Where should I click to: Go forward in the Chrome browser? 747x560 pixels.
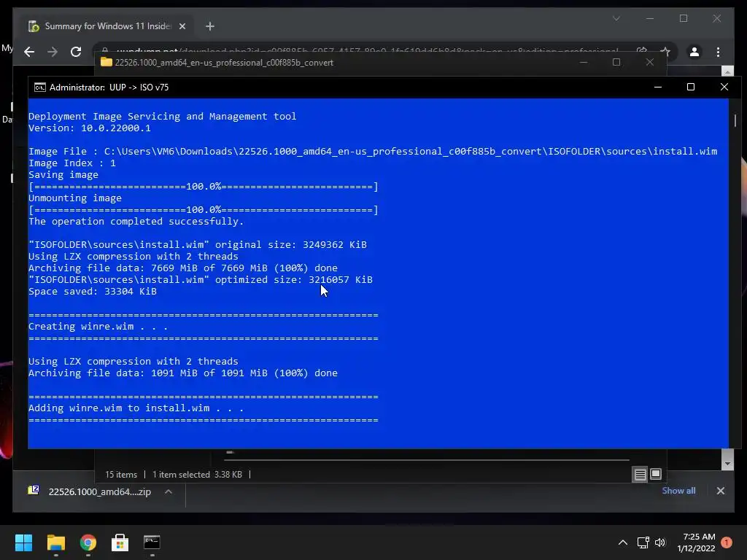pos(53,52)
